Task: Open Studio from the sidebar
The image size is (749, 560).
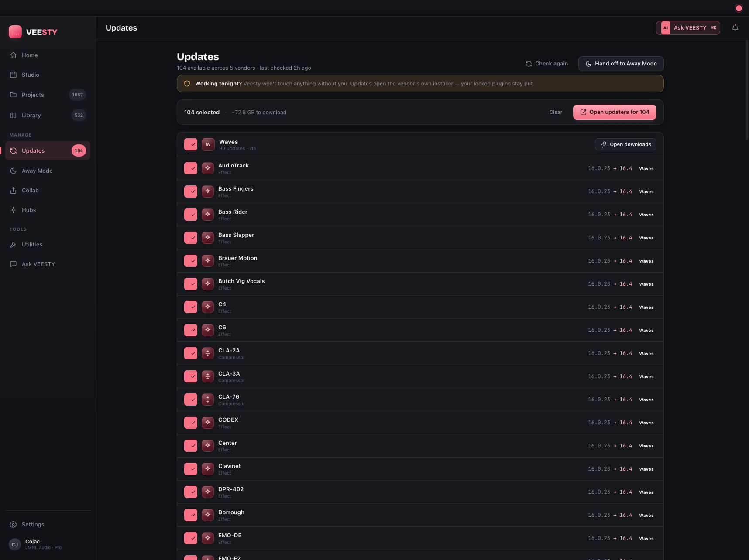Action: 48,75
